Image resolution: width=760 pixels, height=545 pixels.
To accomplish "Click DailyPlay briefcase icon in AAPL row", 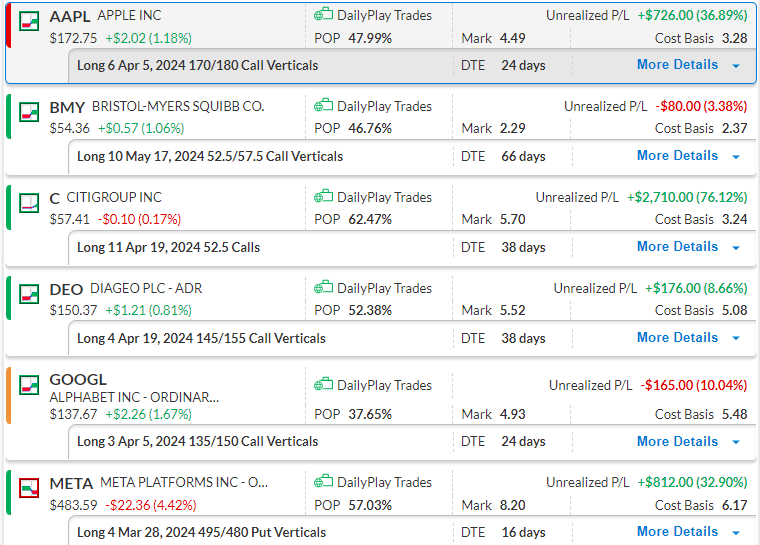I will tap(323, 15).
